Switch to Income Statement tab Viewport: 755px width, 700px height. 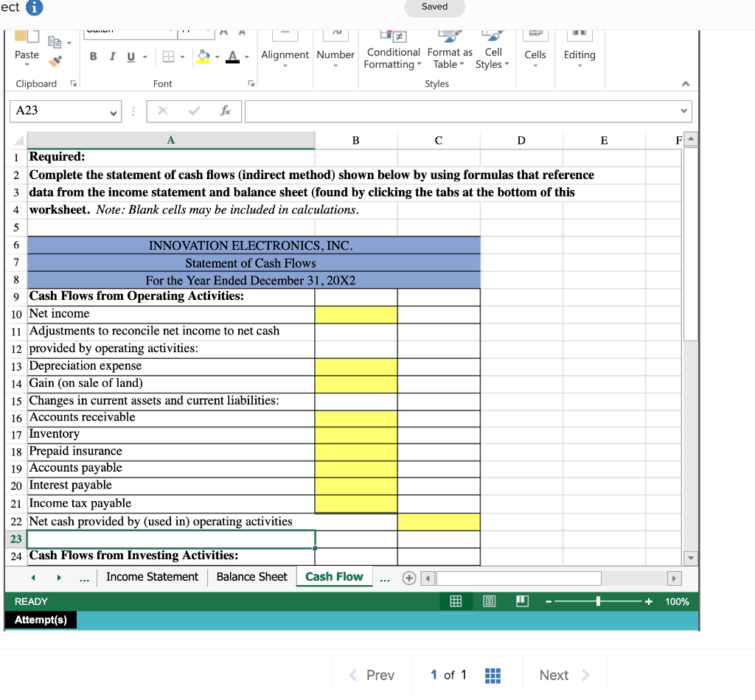[152, 577]
